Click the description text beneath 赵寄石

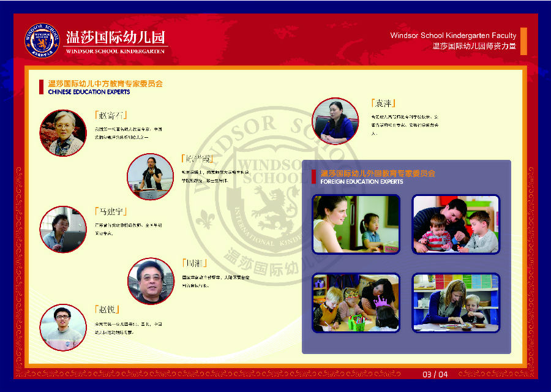point(129,134)
